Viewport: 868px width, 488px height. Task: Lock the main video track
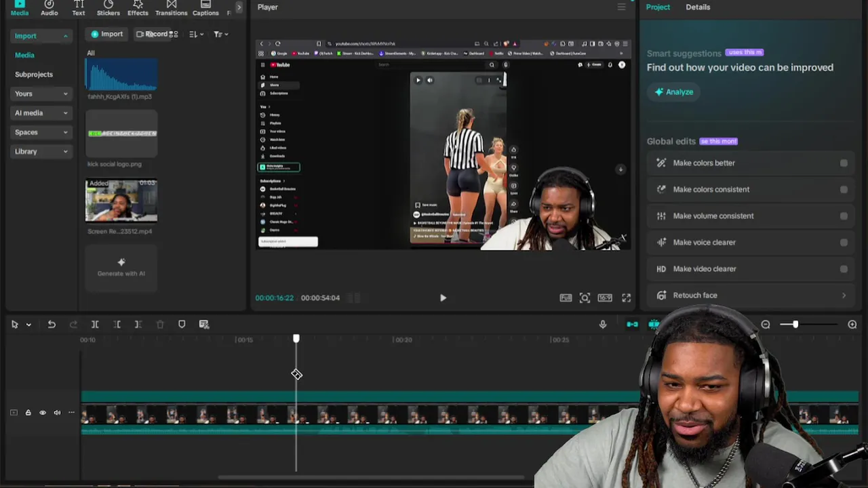coord(28,412)
